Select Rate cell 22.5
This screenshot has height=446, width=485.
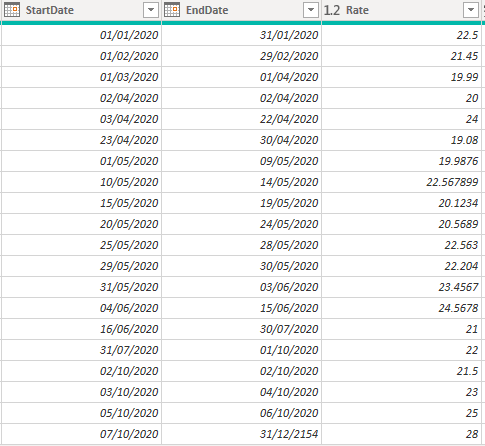402,35
